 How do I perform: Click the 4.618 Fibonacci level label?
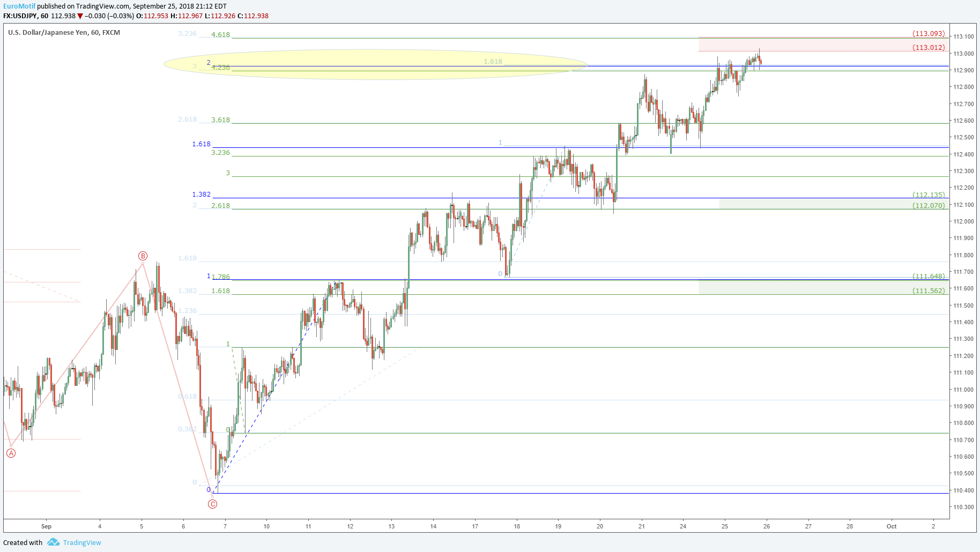tap(220, 35)
